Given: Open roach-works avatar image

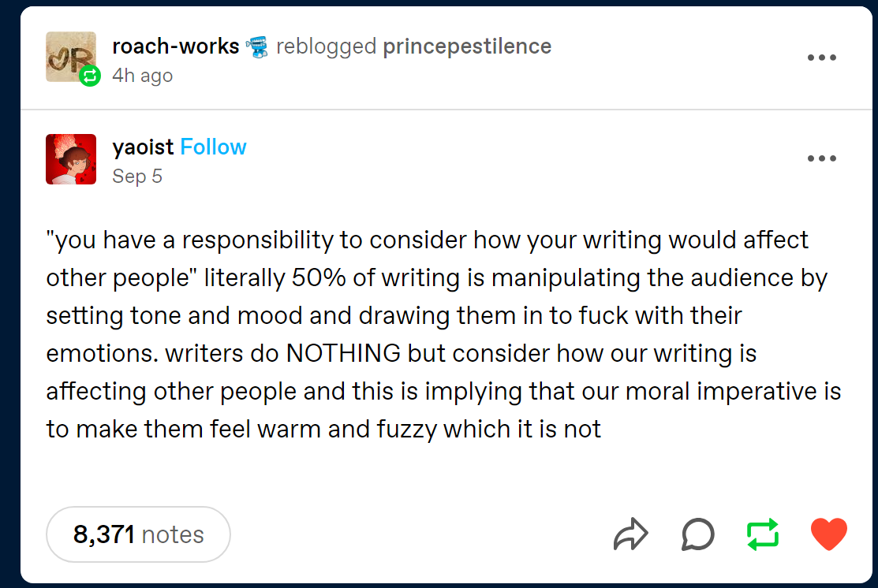Looking at the screenshot, I should 69,55.
